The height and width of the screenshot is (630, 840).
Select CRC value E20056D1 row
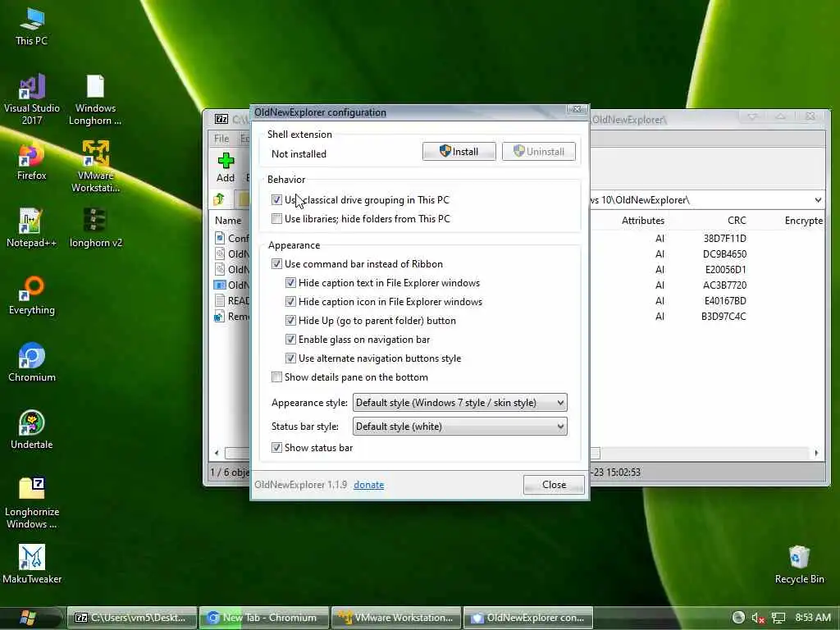point(725,269)
